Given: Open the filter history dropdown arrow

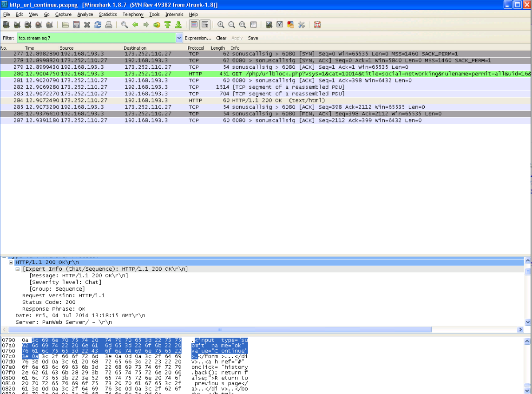Looking at the screenshot, I should (179, 38).
